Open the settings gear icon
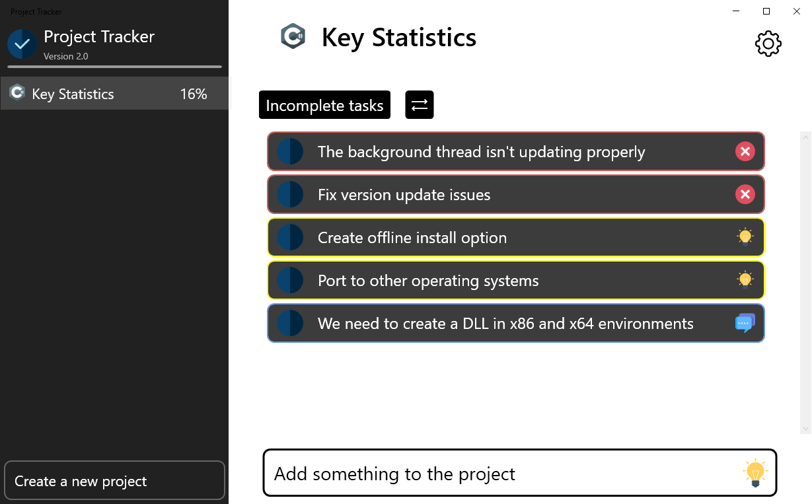 click(x=768, y=44)
